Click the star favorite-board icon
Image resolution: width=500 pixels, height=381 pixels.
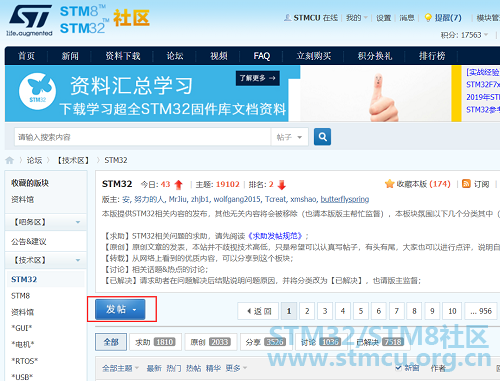[389, 184]
